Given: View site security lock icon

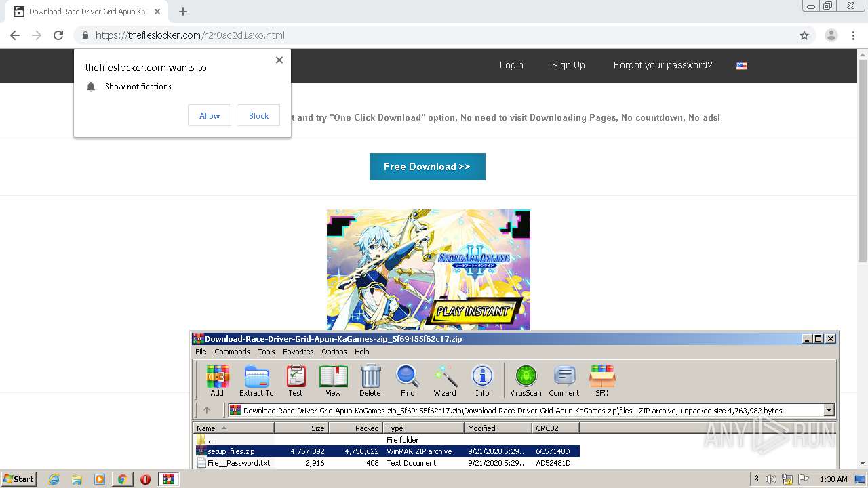Looking at the screenshot, I should click(x=85, y=35).
